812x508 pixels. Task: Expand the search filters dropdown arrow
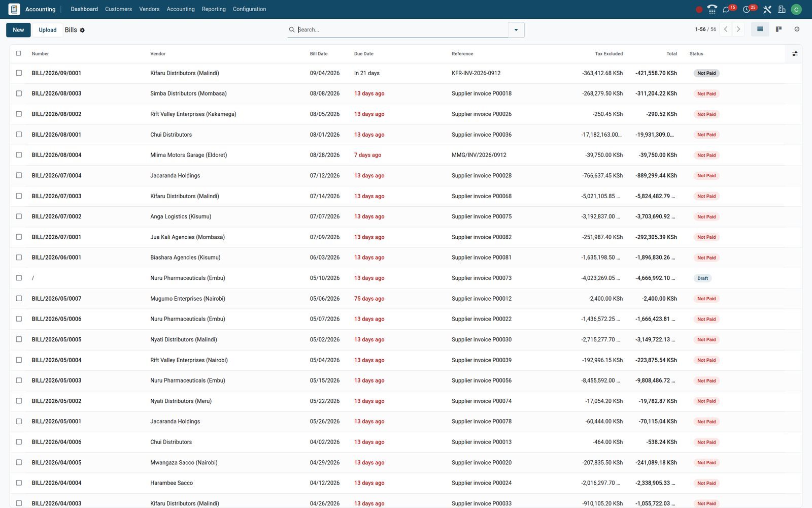[516, 30]
